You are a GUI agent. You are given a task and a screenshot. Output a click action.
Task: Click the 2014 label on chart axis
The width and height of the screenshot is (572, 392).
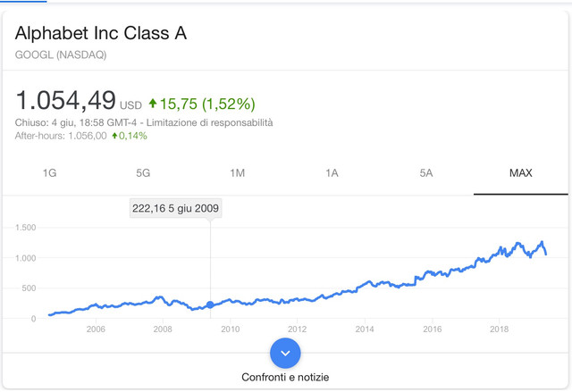(x=365, y=329)
